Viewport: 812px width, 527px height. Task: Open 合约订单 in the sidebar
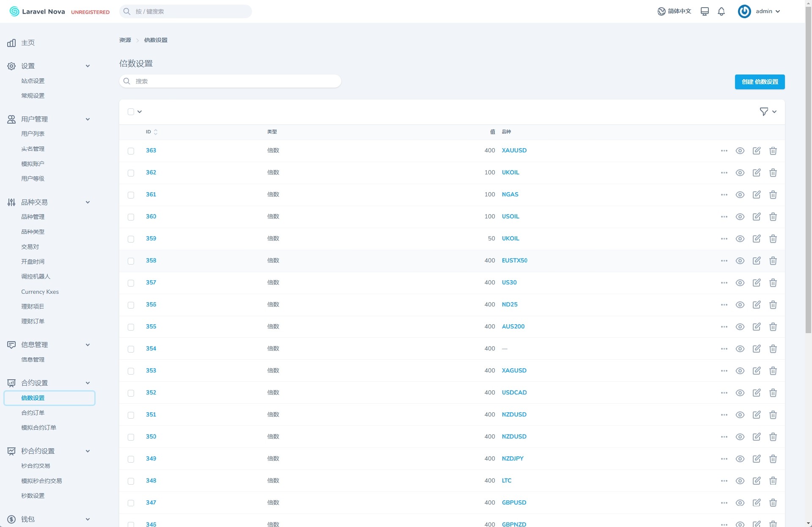pos(33,413)
